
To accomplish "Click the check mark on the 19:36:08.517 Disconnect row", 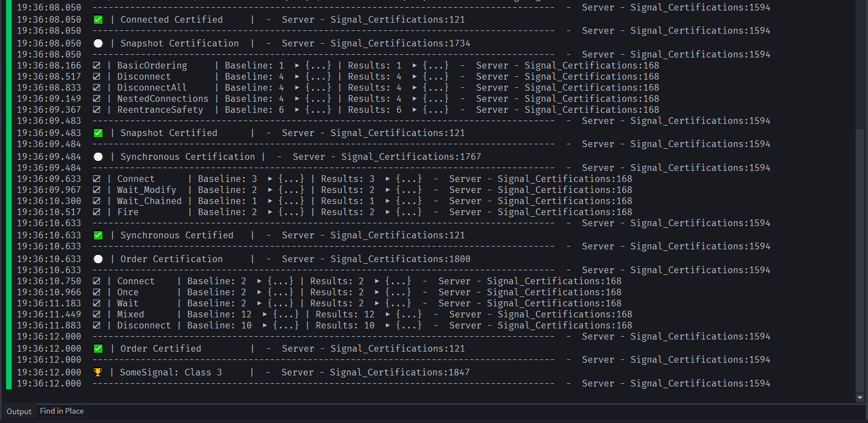I will pyautogui.click(x=97, y=76).
